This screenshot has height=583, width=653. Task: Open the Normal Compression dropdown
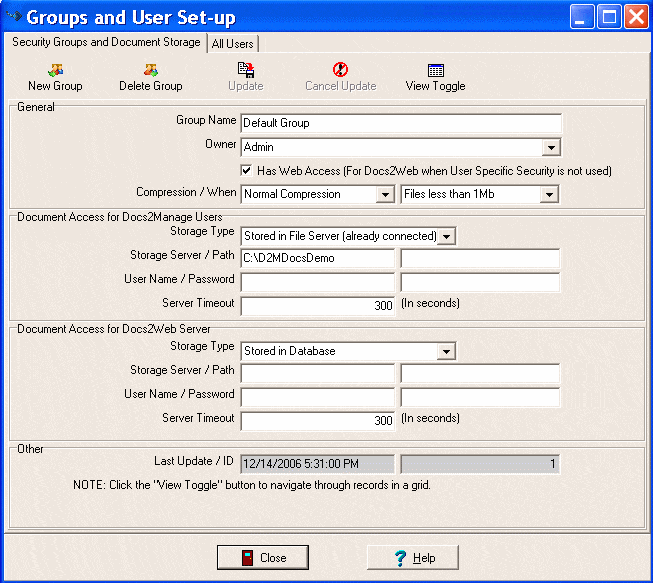click(x=386, y=194)
